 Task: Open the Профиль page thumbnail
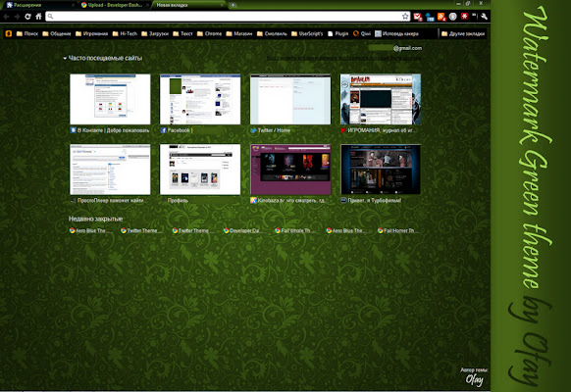200,170
